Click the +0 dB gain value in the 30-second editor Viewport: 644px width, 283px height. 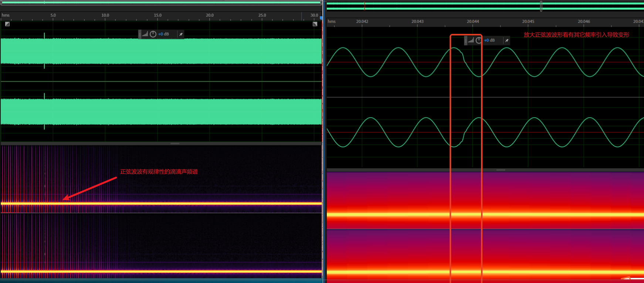click(163, 34)
